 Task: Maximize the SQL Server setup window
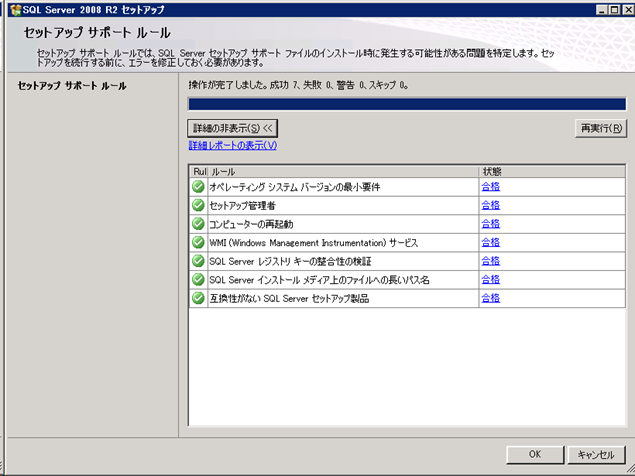point(614,10)
